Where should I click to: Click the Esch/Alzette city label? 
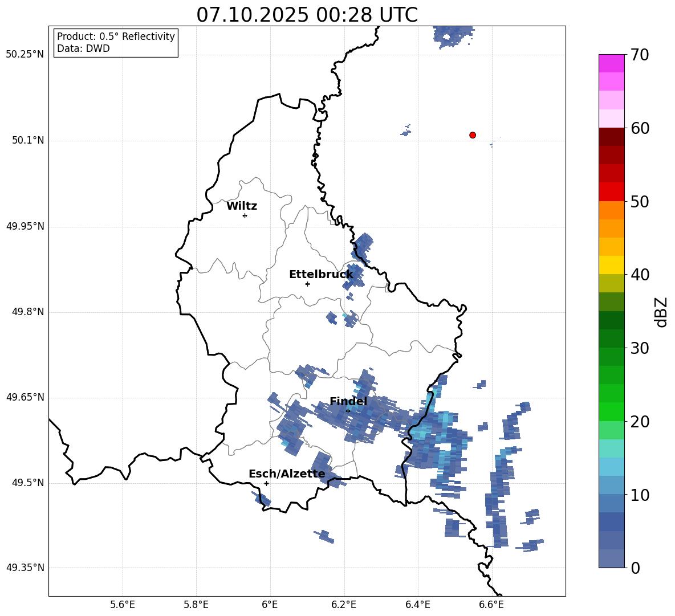pos(287,474)
